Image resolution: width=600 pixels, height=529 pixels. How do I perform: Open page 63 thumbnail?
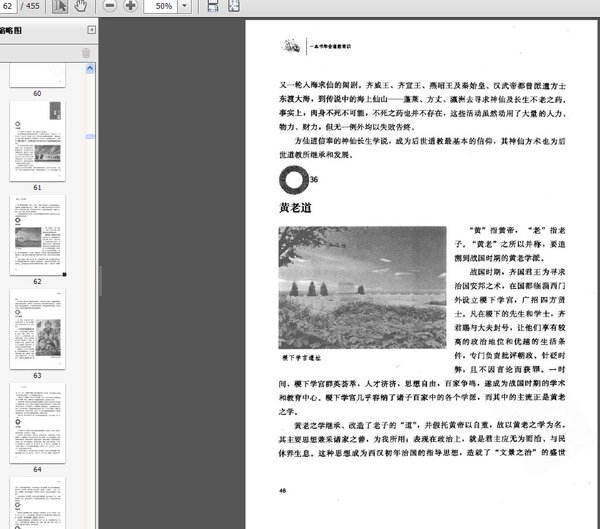pyautogui.click(x=38, y=329)
